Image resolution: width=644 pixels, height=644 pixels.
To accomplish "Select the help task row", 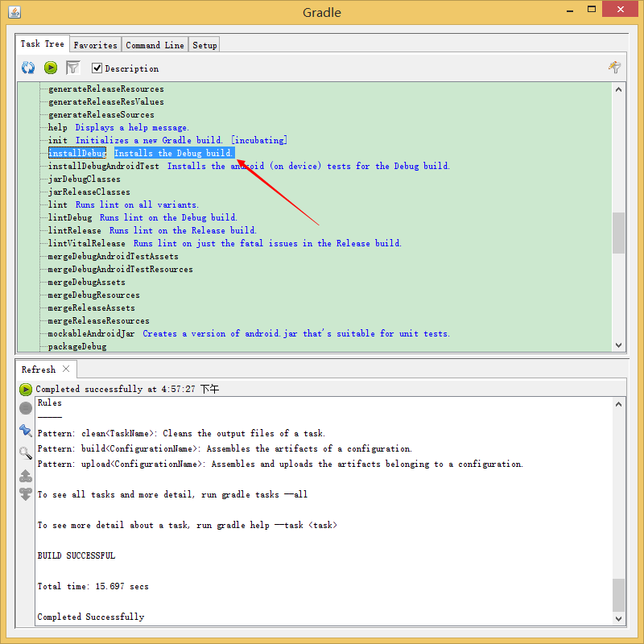I will [x=118, y=127].
